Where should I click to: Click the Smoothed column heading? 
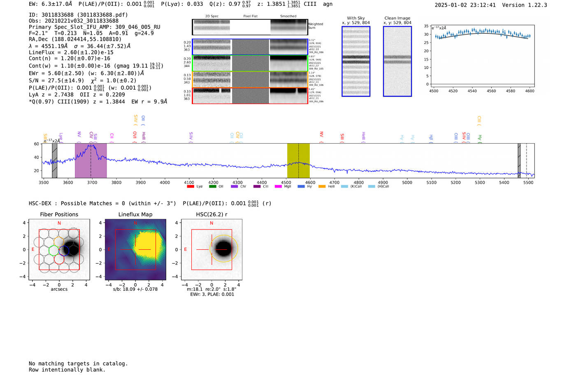[x=288, y=16]
